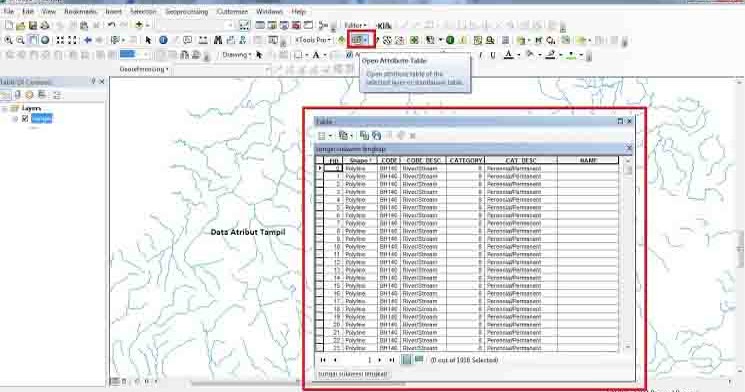Select the Zoom Out magnifier tool
Image resolution: width=745 pixels, height=392 pixels.
[x=20, y=40]
